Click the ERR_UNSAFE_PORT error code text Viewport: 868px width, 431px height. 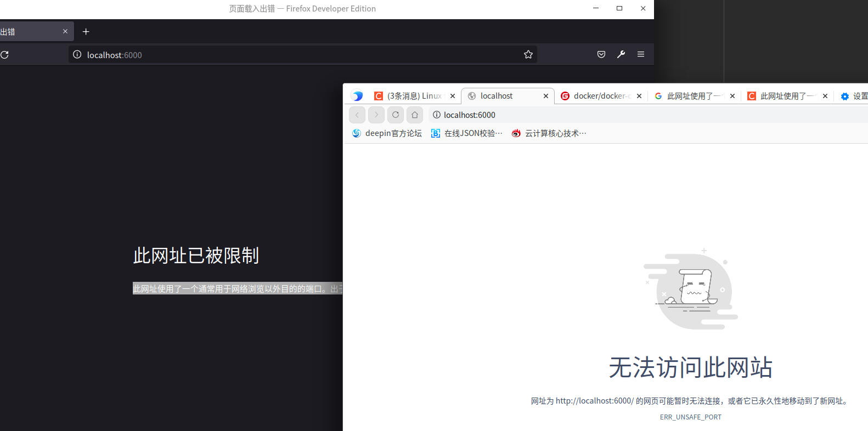[x=691, y=417]
